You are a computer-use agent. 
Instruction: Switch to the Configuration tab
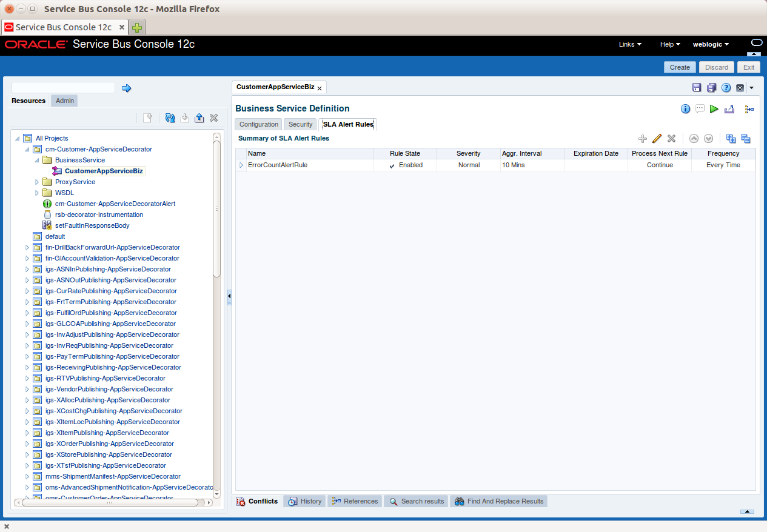[x=259, y=124]
